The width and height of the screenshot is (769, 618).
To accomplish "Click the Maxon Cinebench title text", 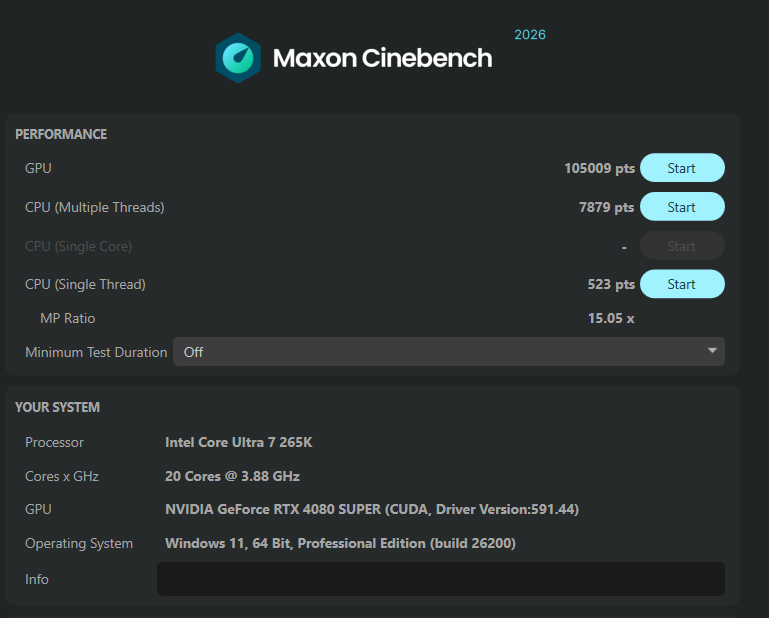I will point(383,58).
